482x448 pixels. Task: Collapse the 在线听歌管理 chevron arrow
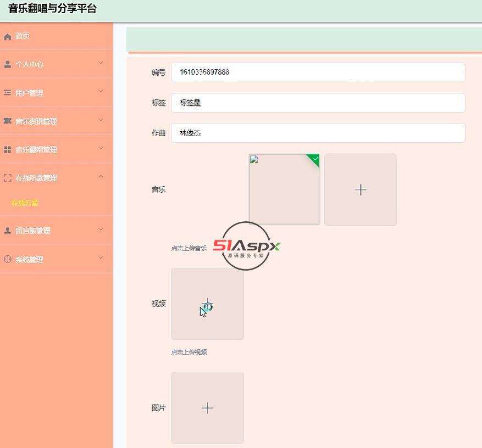[101, 176]
